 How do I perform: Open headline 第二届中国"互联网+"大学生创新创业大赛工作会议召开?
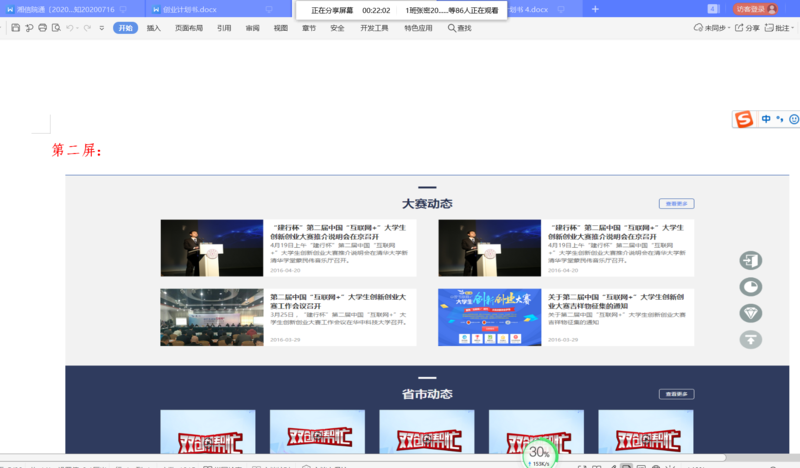point(338,301)
